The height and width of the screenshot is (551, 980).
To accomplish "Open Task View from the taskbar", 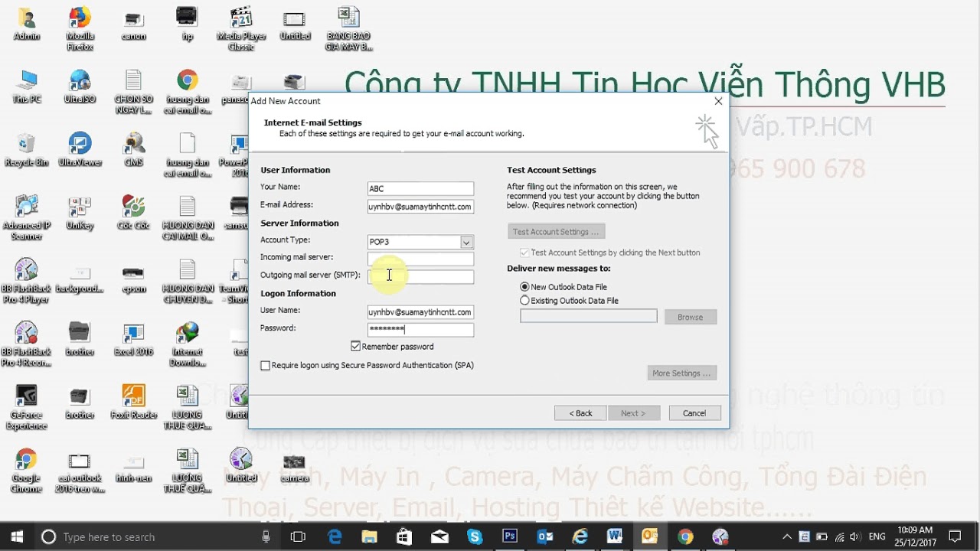I will 299,536.
